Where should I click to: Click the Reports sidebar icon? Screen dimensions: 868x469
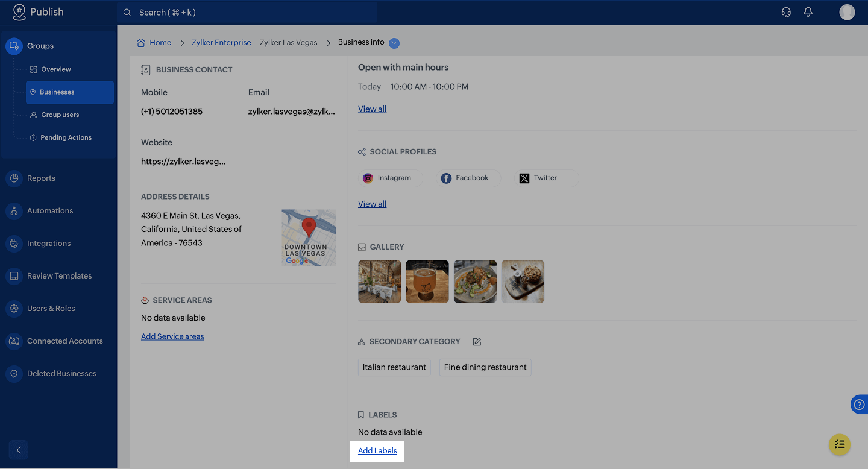point(14,178)
